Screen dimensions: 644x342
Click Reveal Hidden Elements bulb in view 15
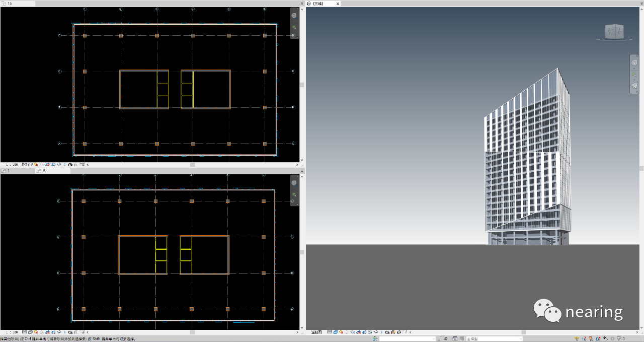[x=64, y=164]
